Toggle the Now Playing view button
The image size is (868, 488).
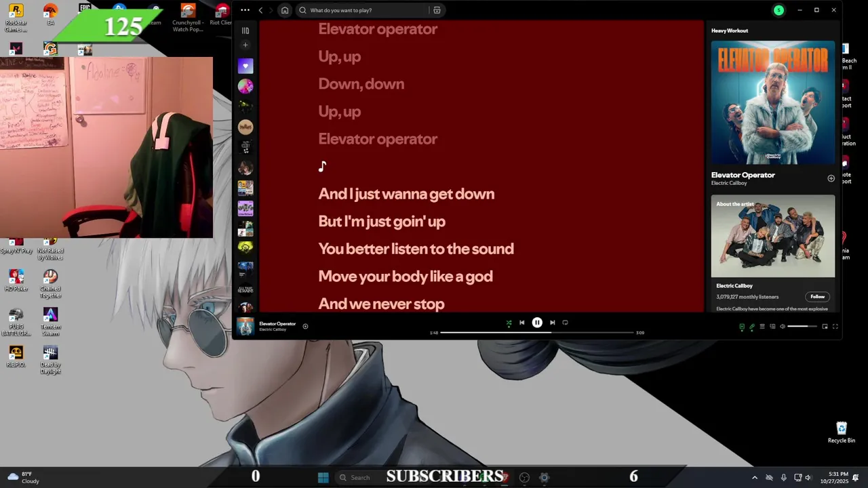pyautogui.click(x=741, y=327)
